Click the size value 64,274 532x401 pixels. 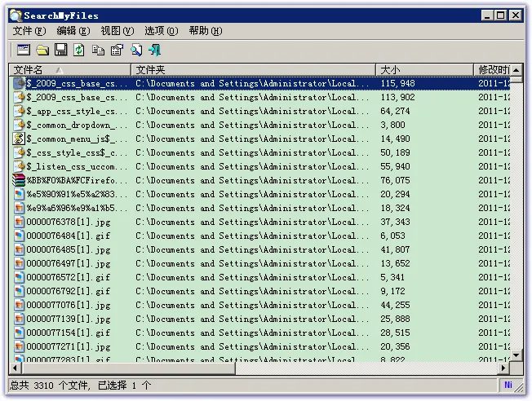pyautogui.click(x=395, y=111)
